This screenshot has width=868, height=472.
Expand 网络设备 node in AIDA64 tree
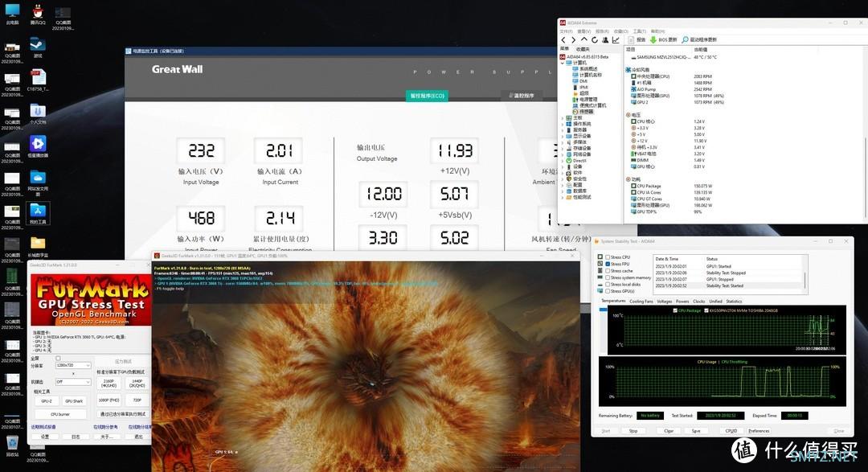(563, 154)
